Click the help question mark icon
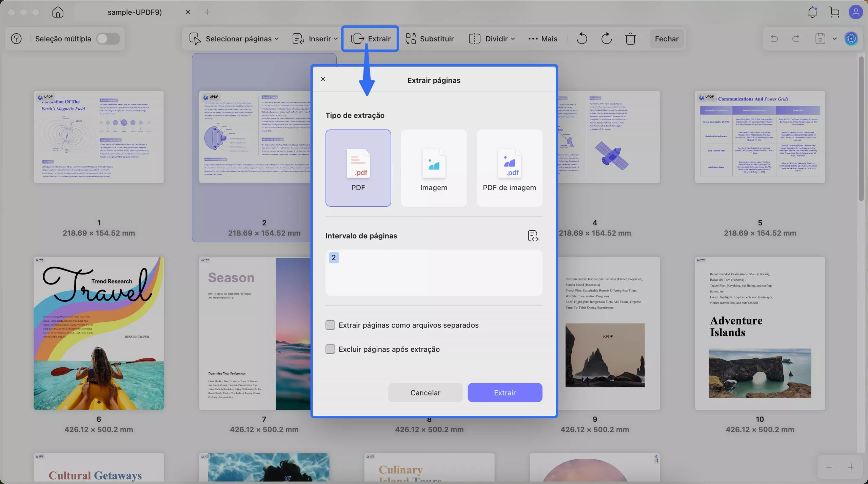Screen dimensions: 868x484 (16, 39)
